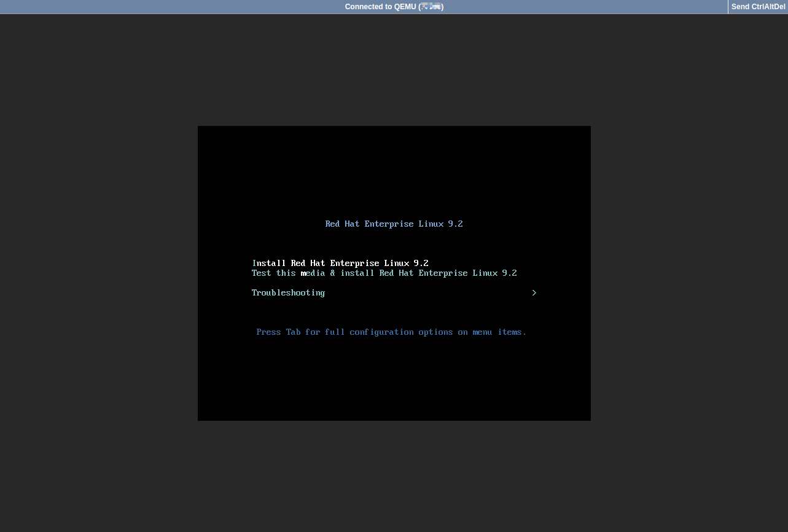Click the Red Hat Enterprise Linux 9.2 heading
Viewport: 788px width, 532px height.
[x=394, y=224]
